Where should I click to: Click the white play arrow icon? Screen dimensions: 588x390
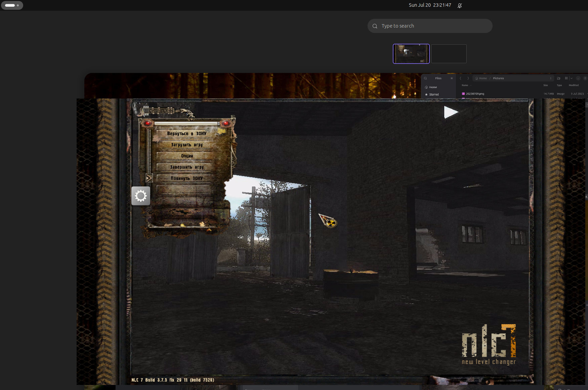tap(451, 112)
